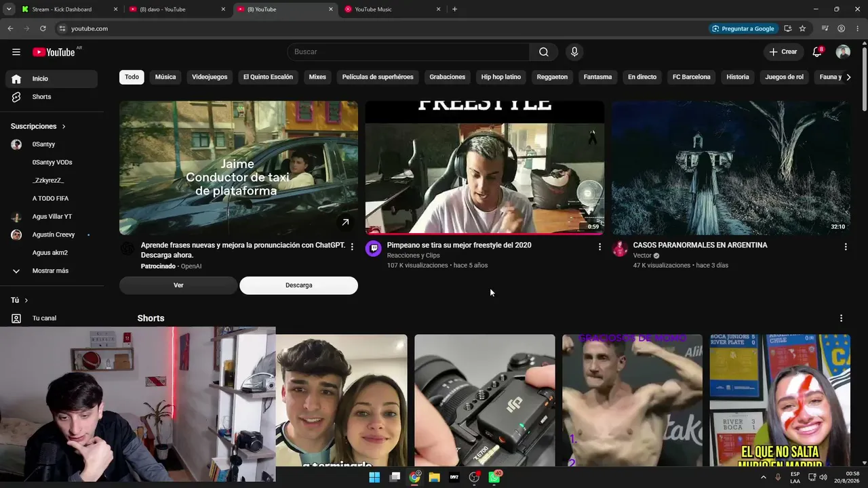Open the 0Santyy subscription channel
This screenshot has width=868, height=488.
(x=52, y=144)
